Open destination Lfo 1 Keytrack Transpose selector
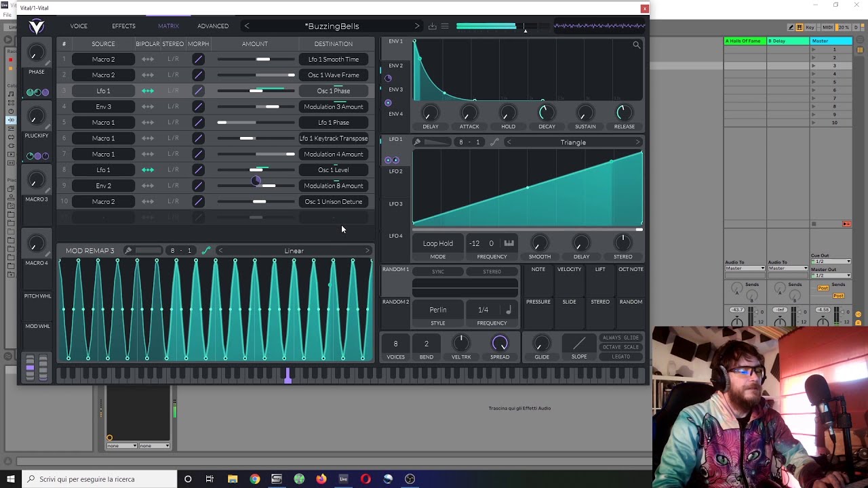 pyautogui.click(x=334, y=138)
